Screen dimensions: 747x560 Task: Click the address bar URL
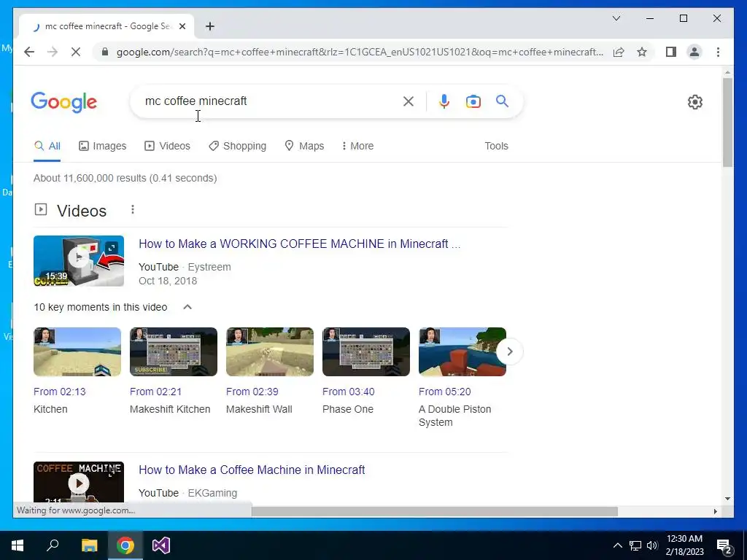click(360, 52)
